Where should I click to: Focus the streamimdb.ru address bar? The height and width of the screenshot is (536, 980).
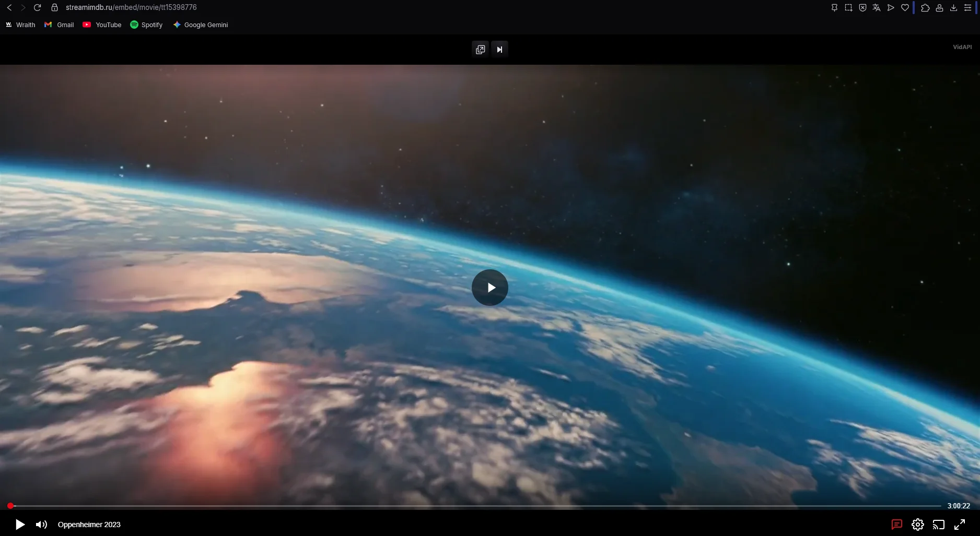[x=131, y=8]
